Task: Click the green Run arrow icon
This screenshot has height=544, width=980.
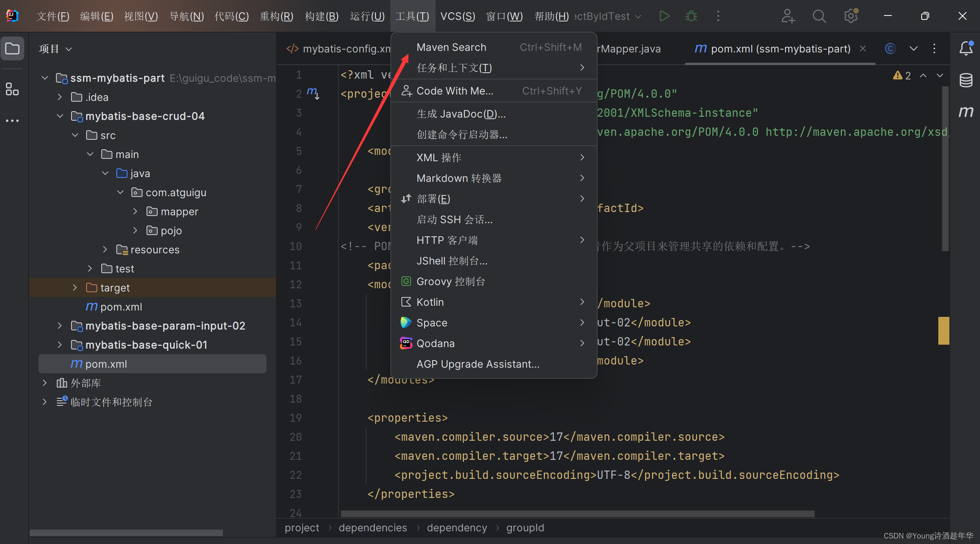Action: click(664, 16)
